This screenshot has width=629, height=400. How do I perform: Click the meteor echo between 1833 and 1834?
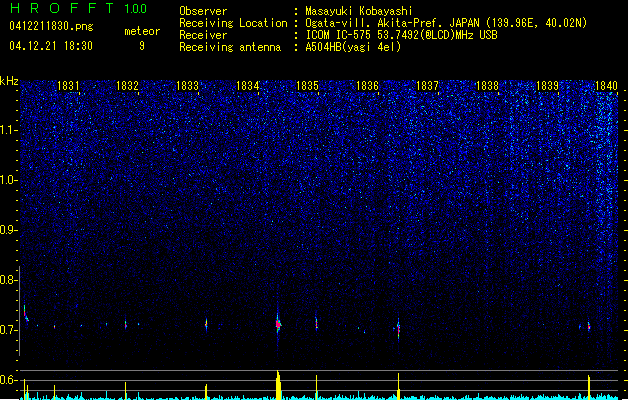[206, 324]
